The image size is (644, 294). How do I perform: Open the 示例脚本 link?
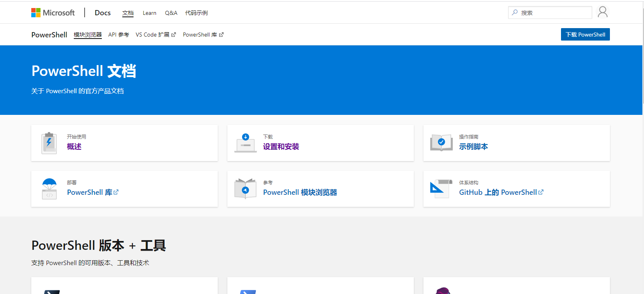474,147
